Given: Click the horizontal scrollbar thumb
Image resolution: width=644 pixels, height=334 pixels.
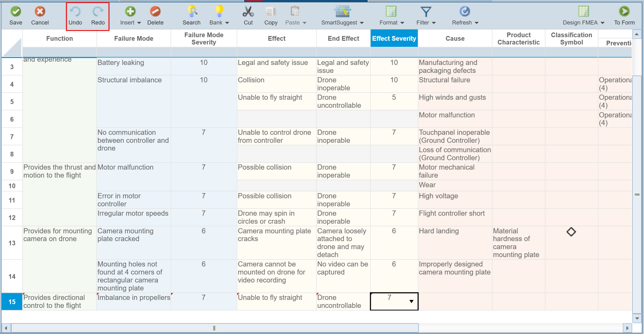Looking at the screenshot, I should [x=214, y=328].
